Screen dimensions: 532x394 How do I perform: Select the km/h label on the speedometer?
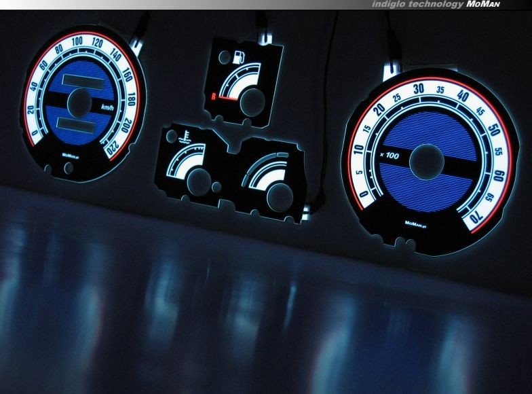point(107,108)
